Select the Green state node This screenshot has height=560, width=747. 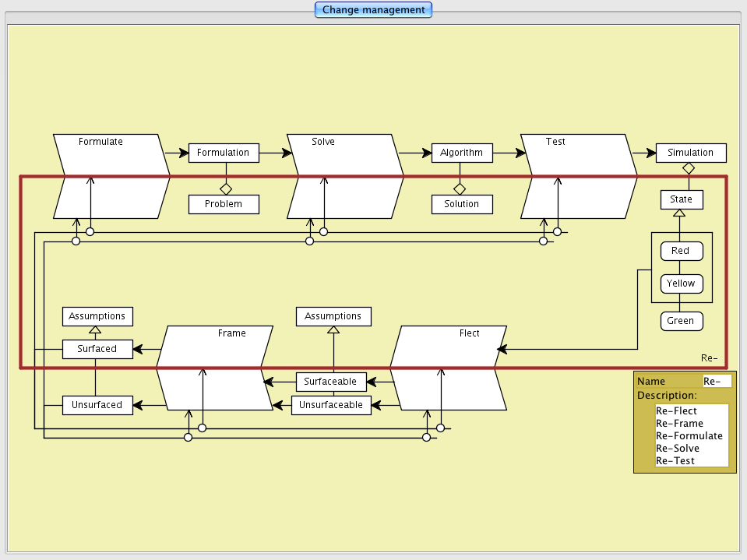click(681, 321)
